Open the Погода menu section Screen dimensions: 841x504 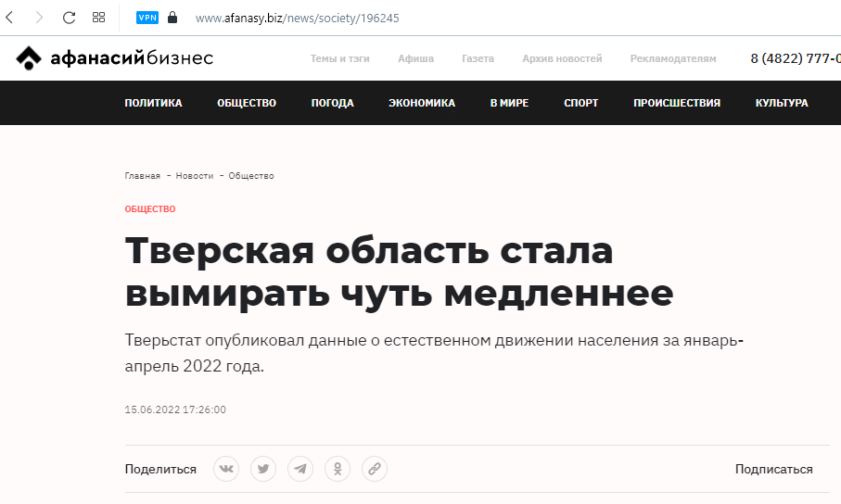point(332,103)
